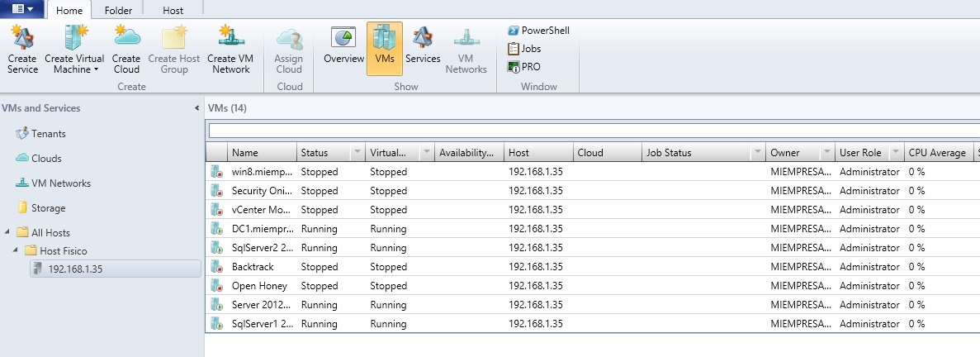This screenshot has width=980, height=357.
Task: Open the Status column filter dropdown
Action: pyautogui.click(x=357, y=153)
